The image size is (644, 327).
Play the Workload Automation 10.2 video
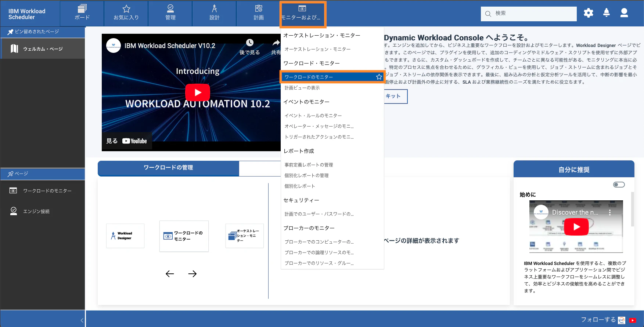pos(198,92)
